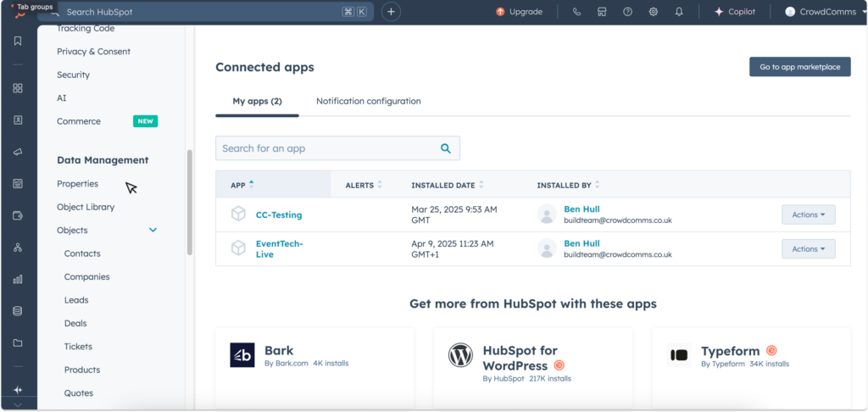This screenshot has height=412, width=868.
Task: Click the plus quick-create button
Action: (391, 12)
